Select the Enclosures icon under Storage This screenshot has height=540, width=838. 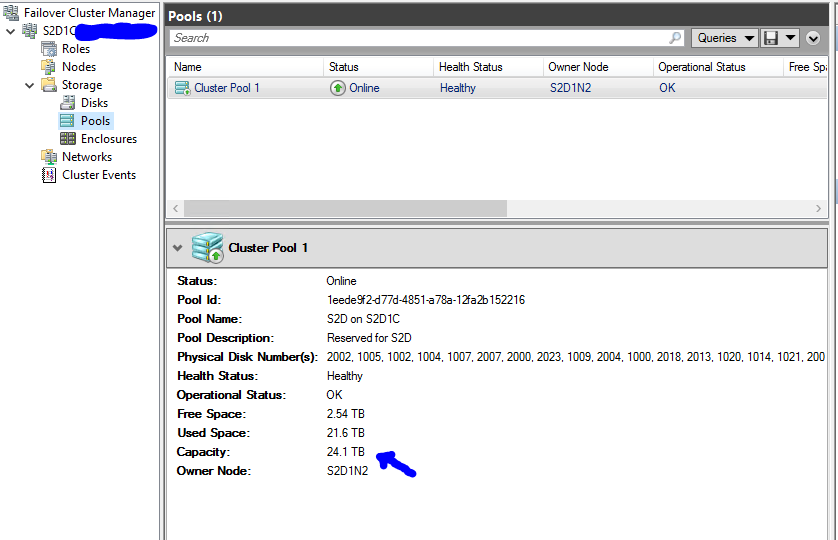tap(67, 139)
